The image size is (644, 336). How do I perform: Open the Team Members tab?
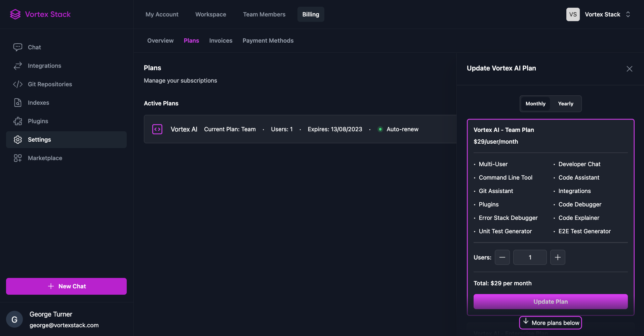coord(264,14)
